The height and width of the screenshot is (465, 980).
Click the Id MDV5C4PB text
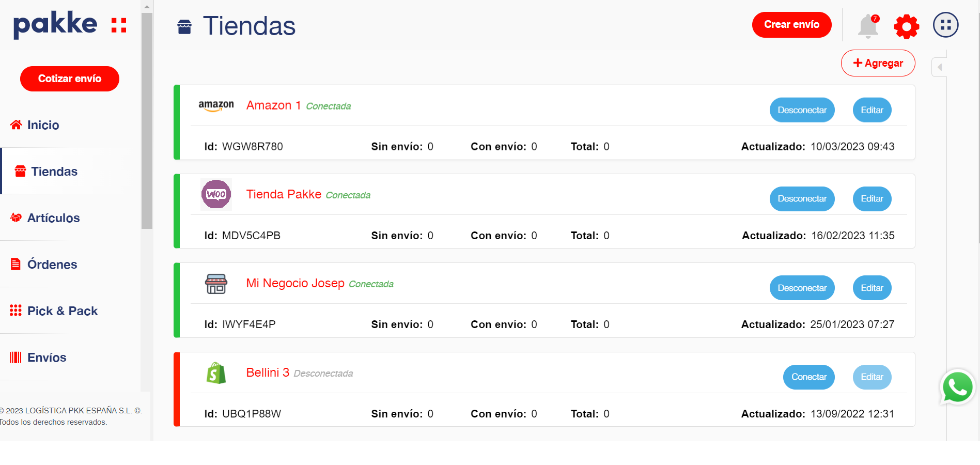click(242, 236)
